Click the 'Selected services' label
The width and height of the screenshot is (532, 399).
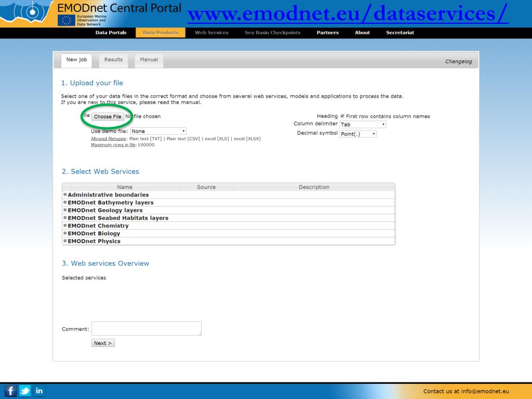coord(84,277)
